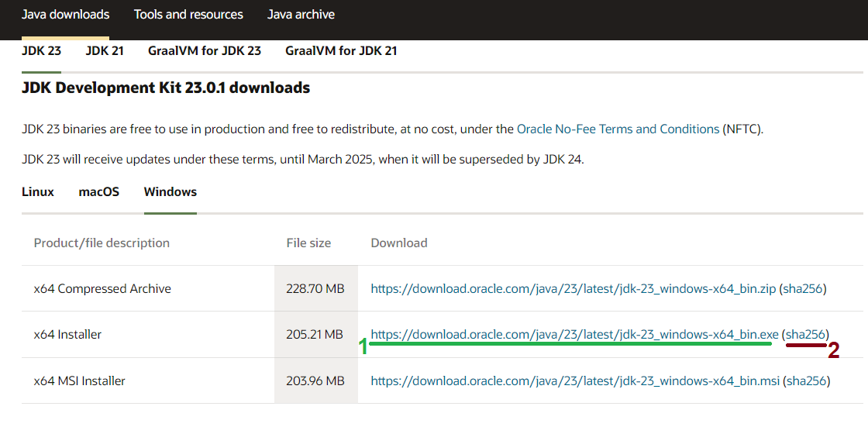Screen dimensions: 868x427
Task: Select the Windows downloads tab
Action: pyautogui.click(x=170, y=192)
